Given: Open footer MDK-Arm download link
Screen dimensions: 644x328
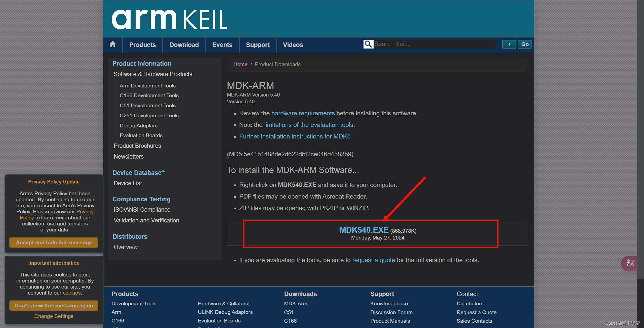Looking at the screenshot, I should click(296, 304).
